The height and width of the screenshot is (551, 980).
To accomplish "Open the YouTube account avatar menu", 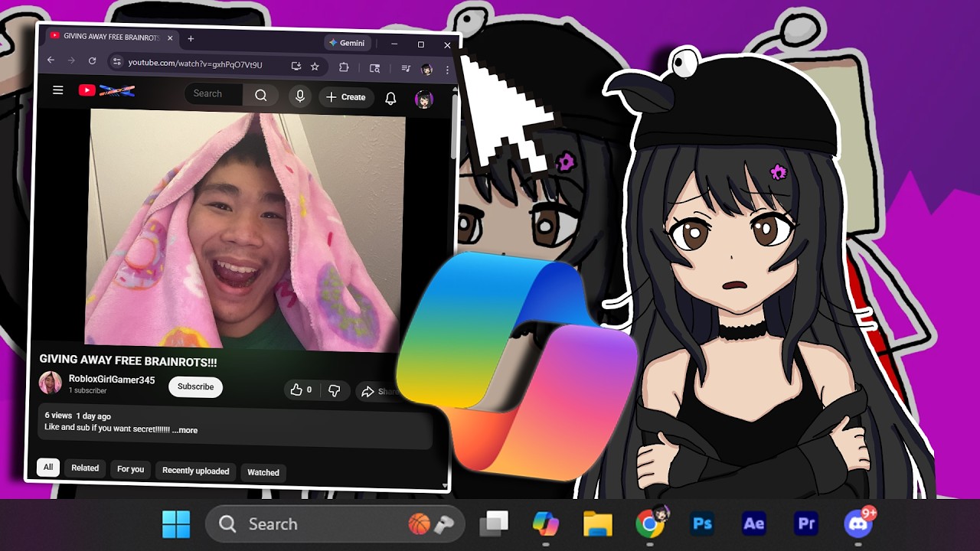I will click(423, 99).
